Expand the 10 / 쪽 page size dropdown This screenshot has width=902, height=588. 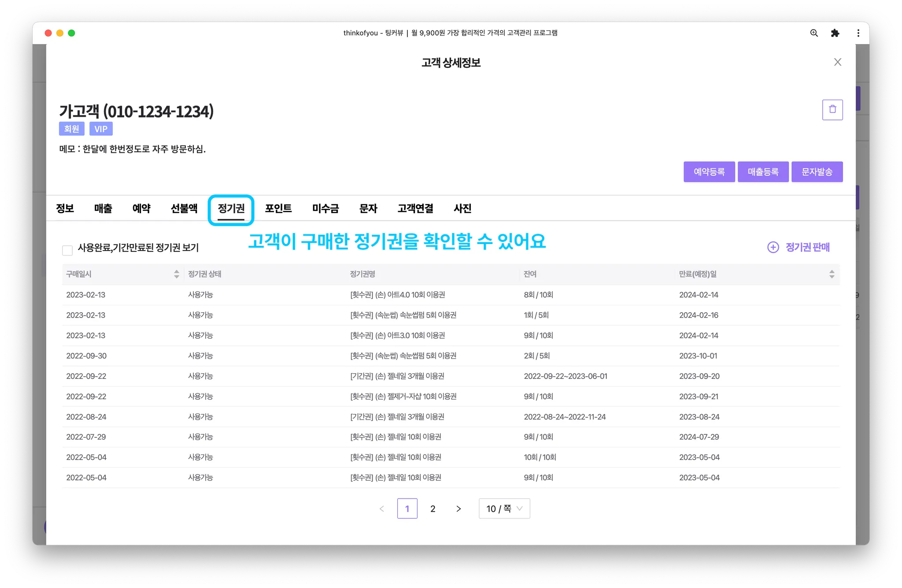coord(504,509)
